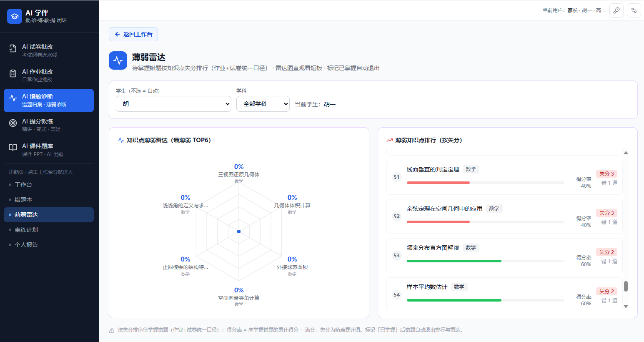644x342 pixels.
Task: Click the red trend icon beside 薄弱知识点排行
Action: pyautogui.click(x=390, y=140)
